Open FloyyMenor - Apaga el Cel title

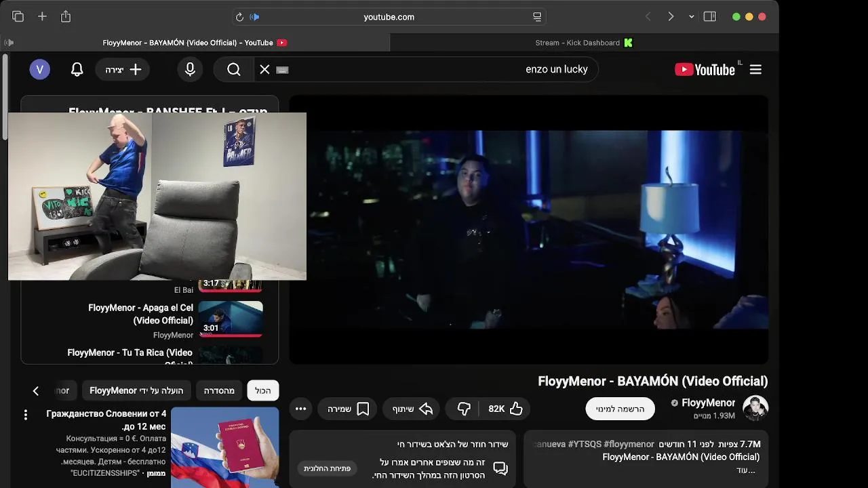tap(140, 314)
